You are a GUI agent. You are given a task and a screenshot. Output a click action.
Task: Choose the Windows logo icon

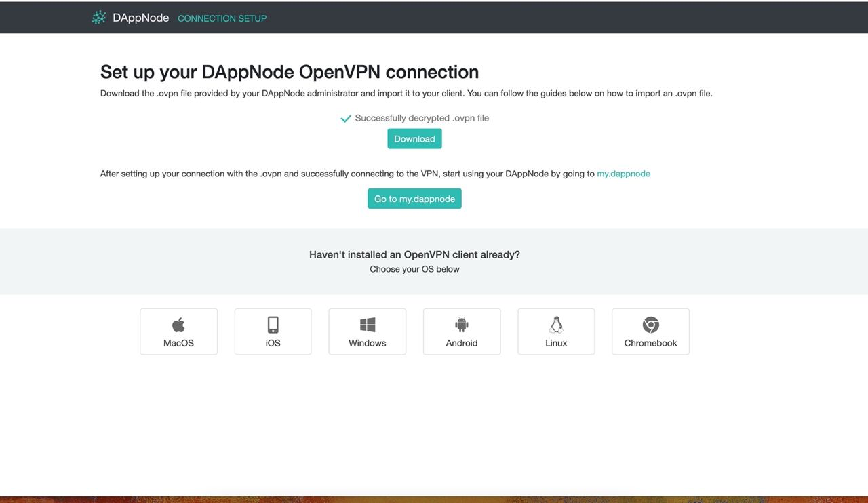click(368, 325)
